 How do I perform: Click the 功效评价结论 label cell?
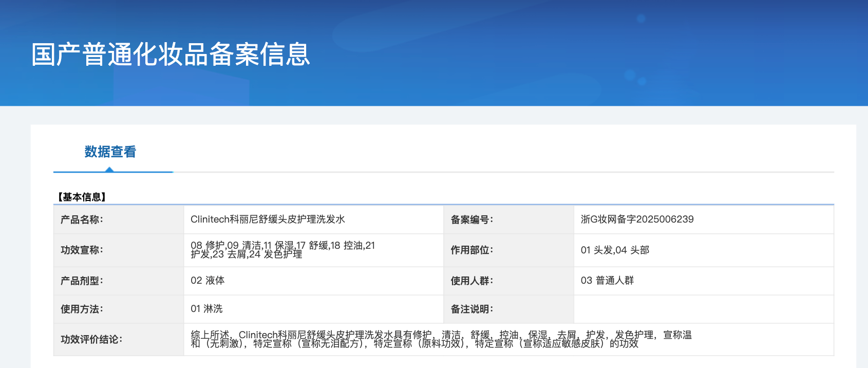119,340
